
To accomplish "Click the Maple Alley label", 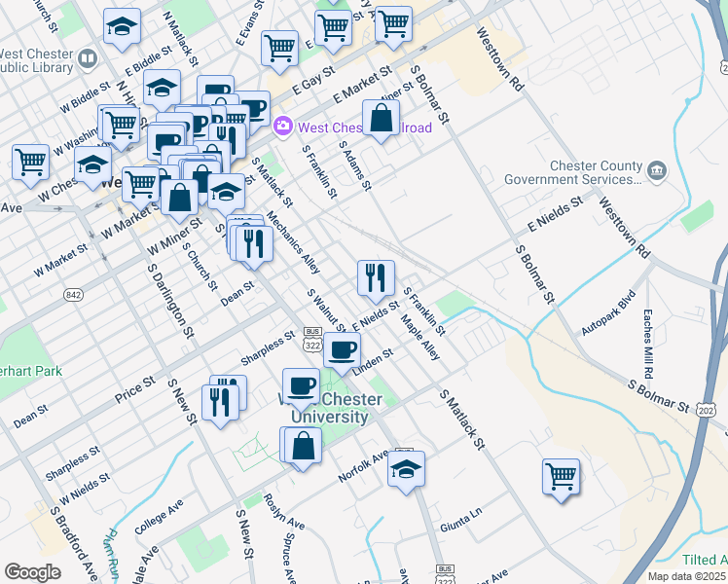I will (420, 337).
